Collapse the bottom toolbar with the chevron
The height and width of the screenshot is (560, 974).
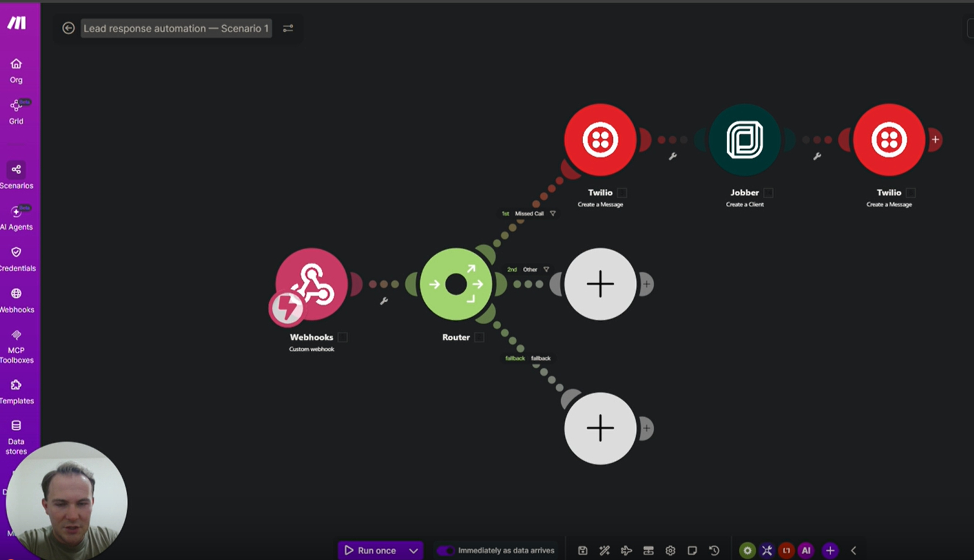854,550
